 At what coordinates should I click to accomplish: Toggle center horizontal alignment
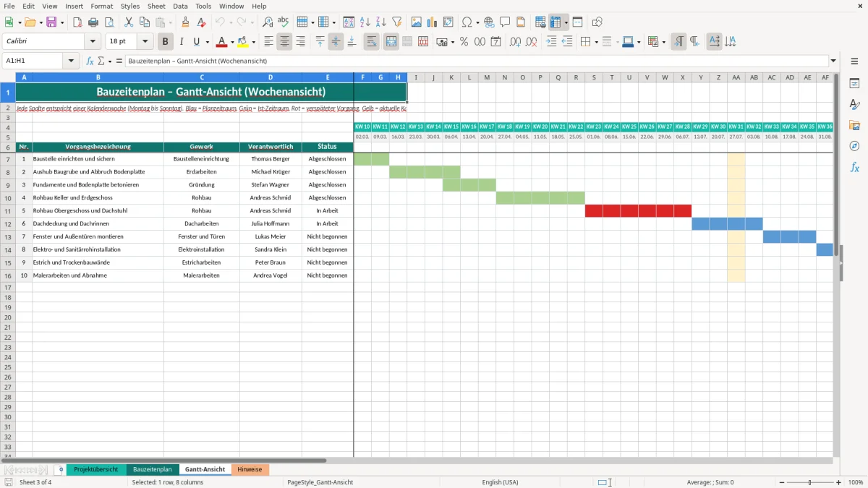[x=284, y=42]
